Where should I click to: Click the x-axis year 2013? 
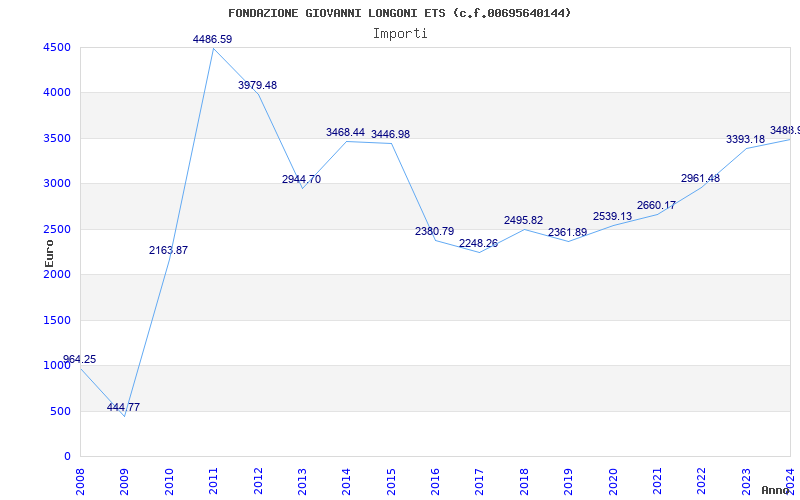point(302,481)
